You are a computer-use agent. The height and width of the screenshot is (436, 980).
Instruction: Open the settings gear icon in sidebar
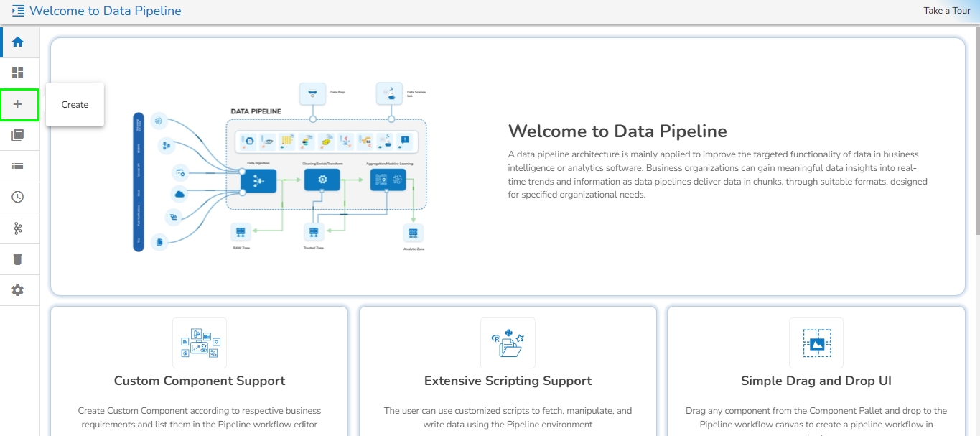18,290
